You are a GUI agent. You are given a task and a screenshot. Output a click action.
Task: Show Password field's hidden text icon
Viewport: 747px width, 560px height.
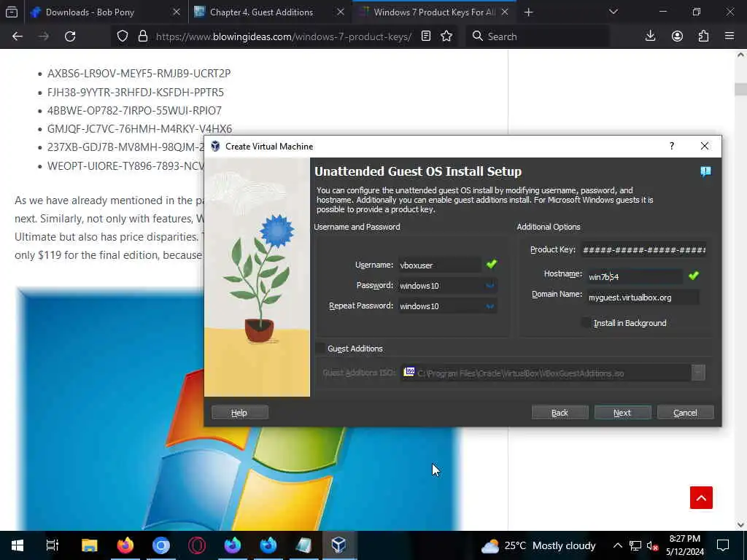[489, 285]
